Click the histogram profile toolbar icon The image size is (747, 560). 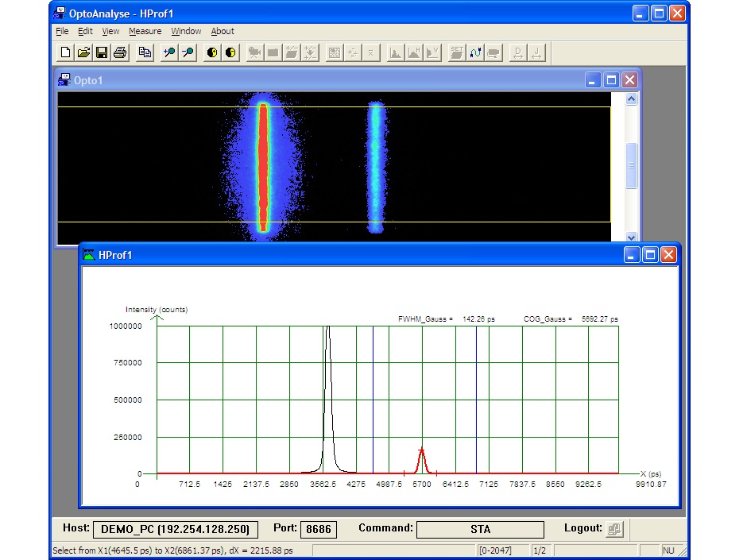pos(396,52)
